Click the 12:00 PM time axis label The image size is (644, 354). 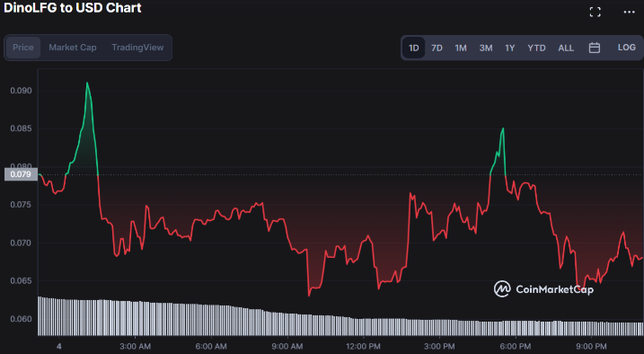coord(363,347)
